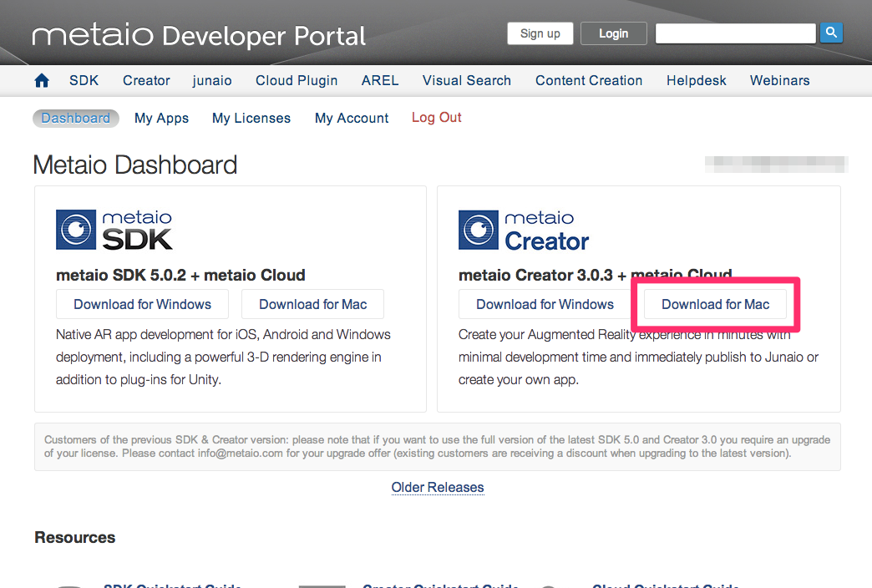Click the Sign up button

(540, 33)
